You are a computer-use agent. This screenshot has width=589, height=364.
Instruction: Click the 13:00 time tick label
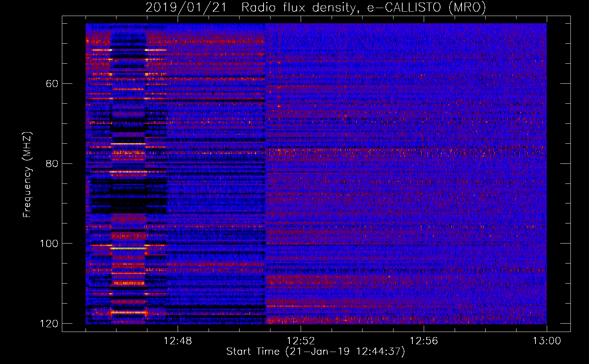pos(547,341)
